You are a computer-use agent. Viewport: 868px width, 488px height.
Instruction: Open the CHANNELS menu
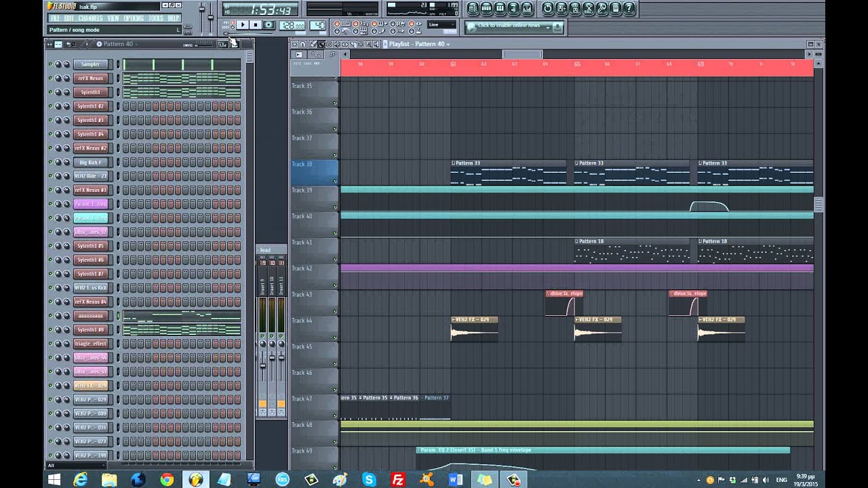(90, 18)
